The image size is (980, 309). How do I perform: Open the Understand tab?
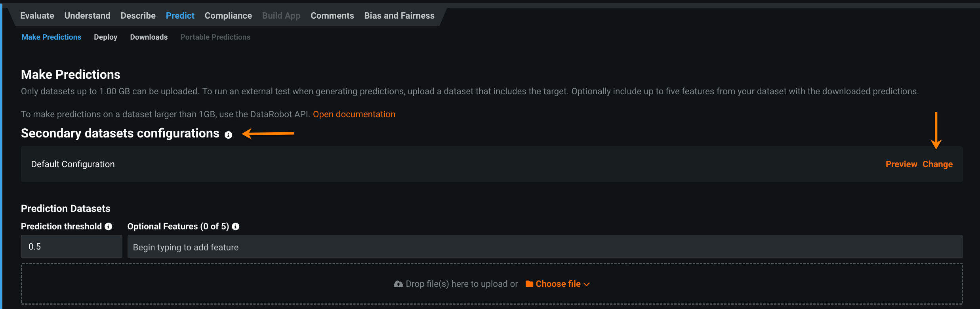87,16
